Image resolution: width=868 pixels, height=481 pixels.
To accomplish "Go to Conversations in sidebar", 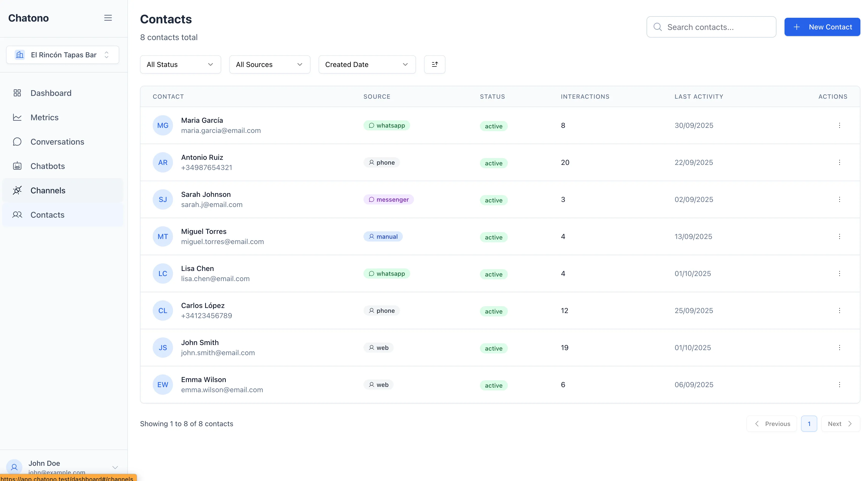I will click(x=57, y=142).
